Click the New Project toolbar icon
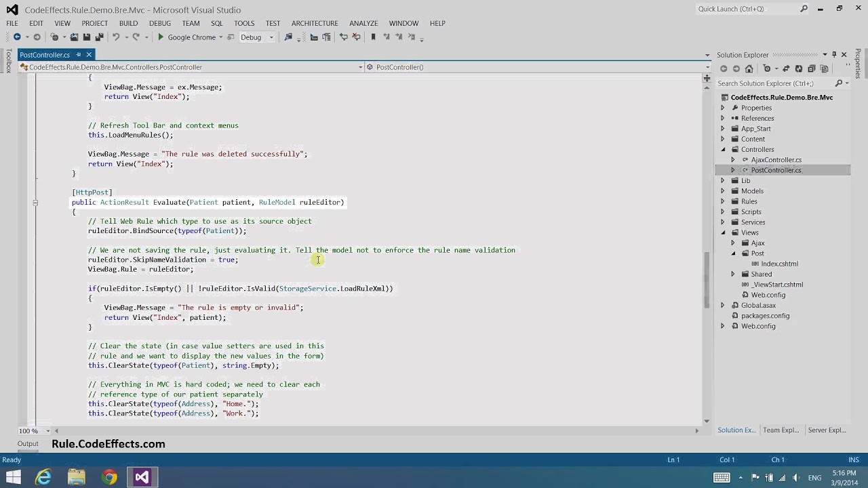868x488 pixels. [x=55, y=37]
